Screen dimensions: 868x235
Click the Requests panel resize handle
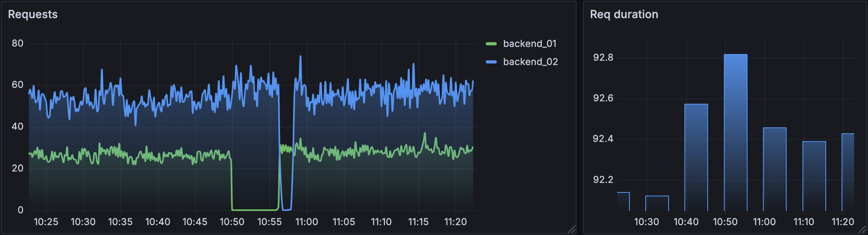click(571, 229)
